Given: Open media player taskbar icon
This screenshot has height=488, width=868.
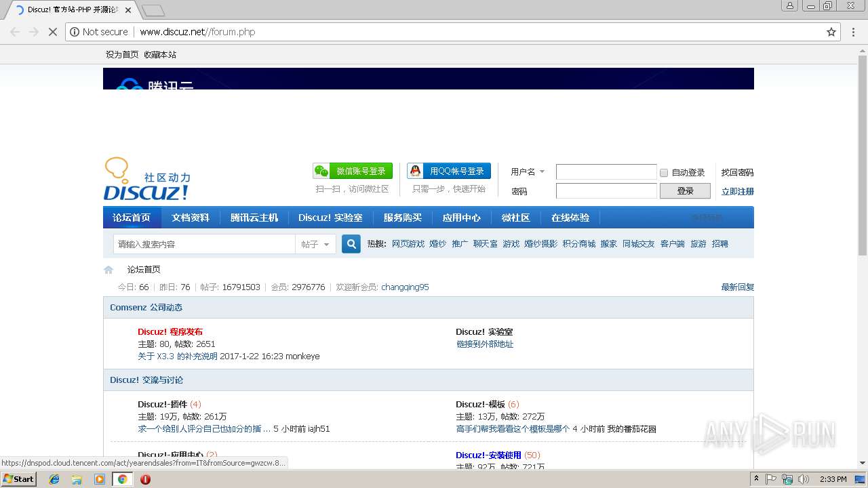Looking at the screenshot, I should point(100,479).
